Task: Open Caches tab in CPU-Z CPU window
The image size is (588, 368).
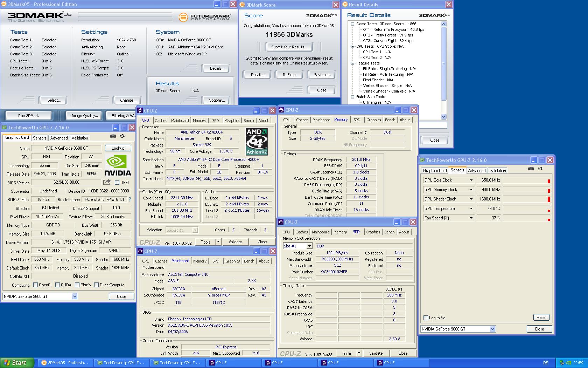Action: [x=161, y=121]
